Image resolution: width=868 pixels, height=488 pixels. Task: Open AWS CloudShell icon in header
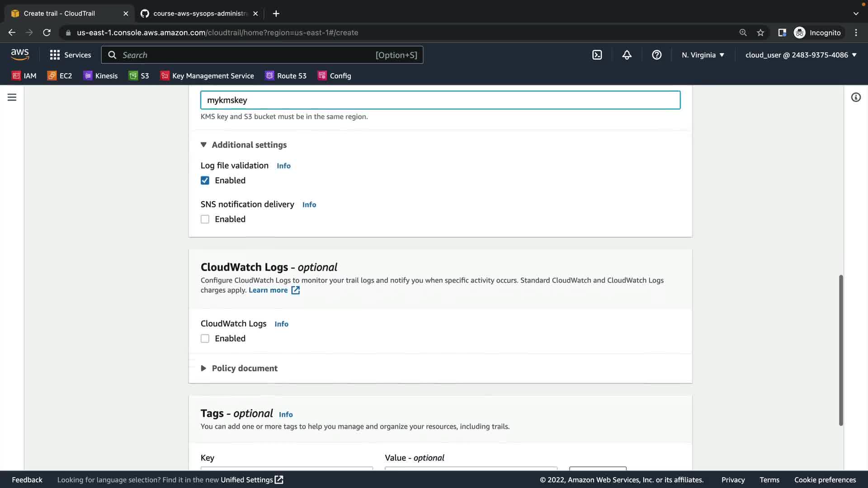[x=597, y=55]
